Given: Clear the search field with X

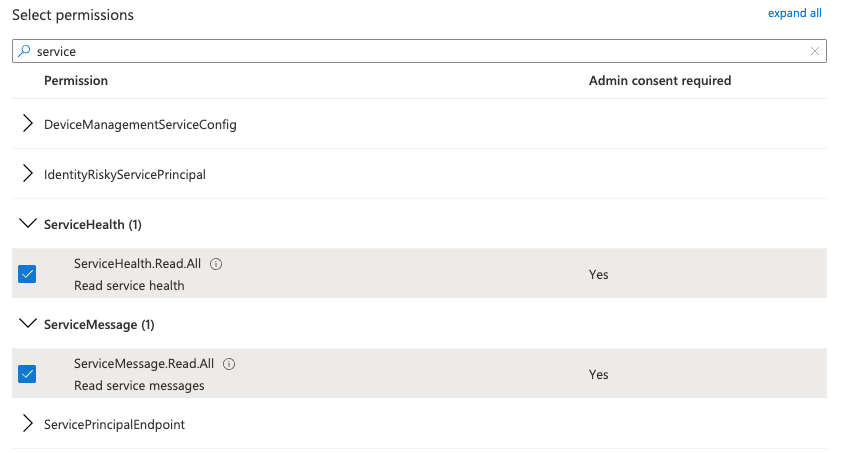Looking at the screenshot, I should [815, 52].
